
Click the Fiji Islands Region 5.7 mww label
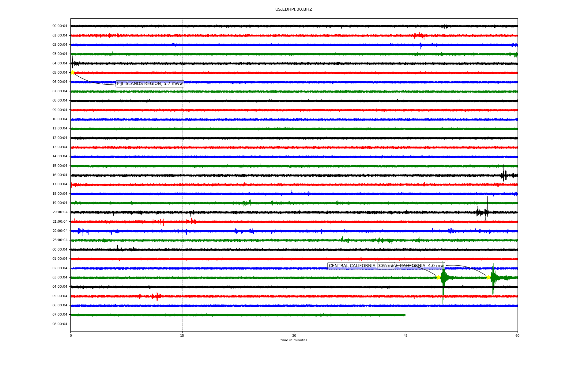(x=150, y=84)
